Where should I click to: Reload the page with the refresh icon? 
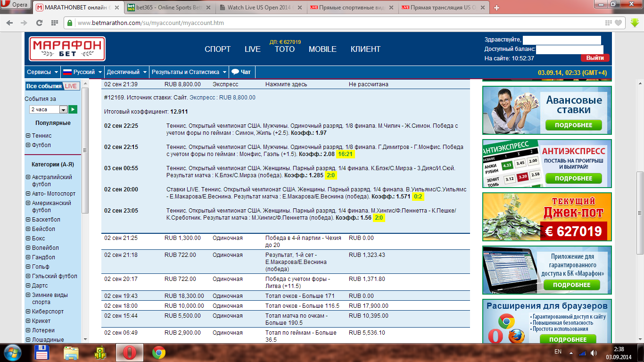tap(40, 23)
